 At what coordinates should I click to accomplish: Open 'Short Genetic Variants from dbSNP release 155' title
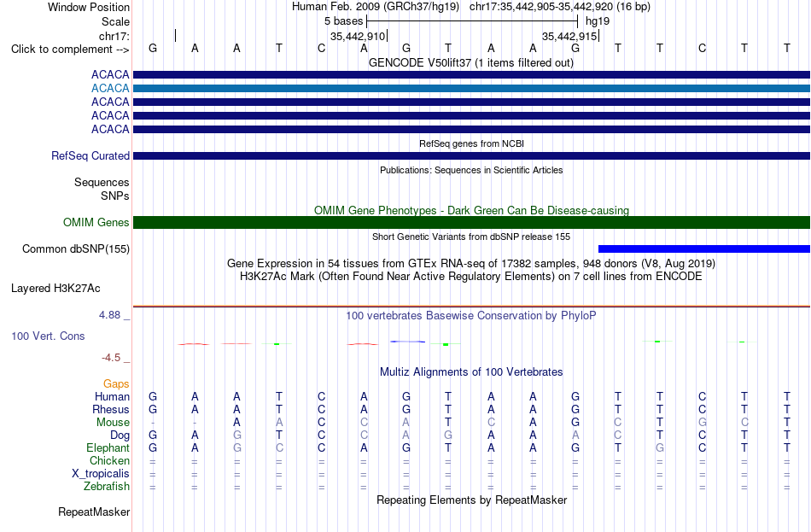(x=471, y=237)
